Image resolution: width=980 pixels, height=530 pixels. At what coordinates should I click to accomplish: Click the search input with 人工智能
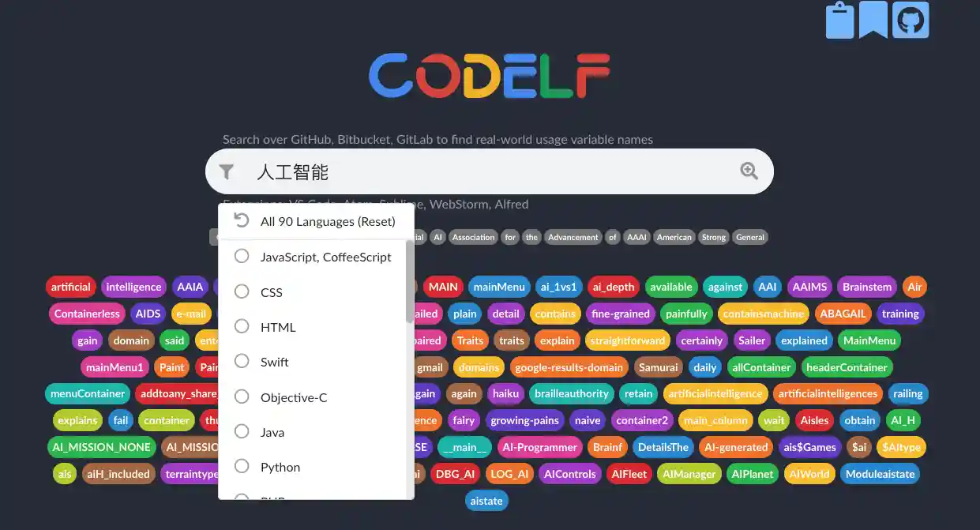490,171
